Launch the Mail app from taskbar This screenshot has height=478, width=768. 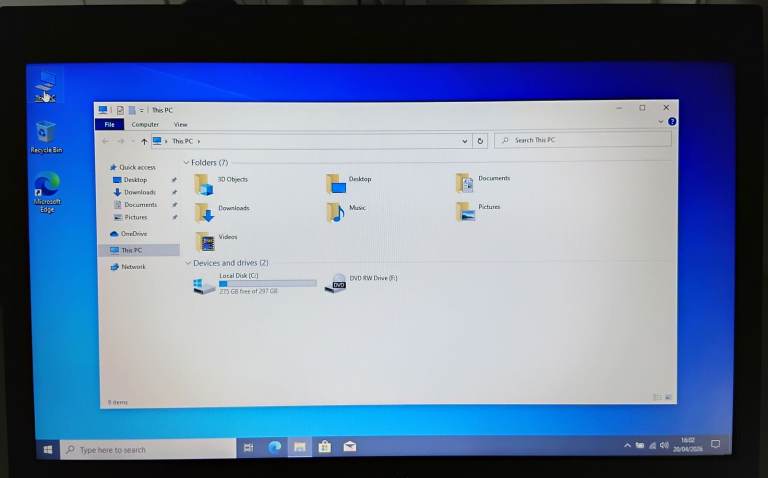pyautogui.click(x=350, y=447)
